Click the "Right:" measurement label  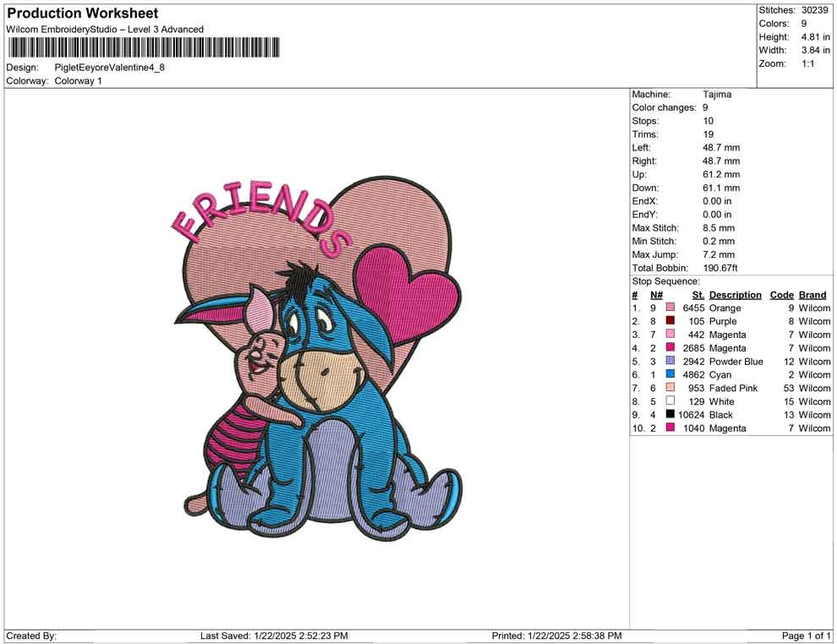(644, 161)
